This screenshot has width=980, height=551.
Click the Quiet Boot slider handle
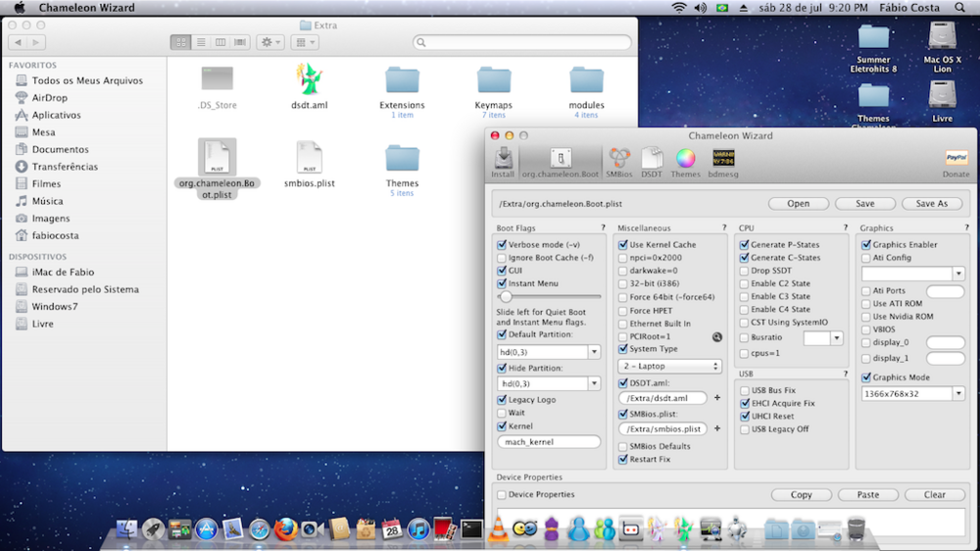[506, 296]
